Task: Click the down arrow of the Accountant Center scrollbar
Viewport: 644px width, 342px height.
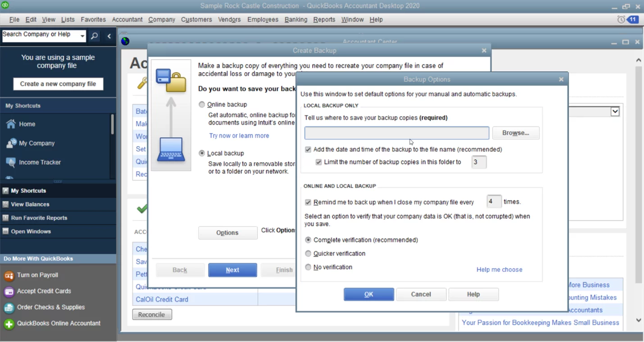Action: (639, 320)
